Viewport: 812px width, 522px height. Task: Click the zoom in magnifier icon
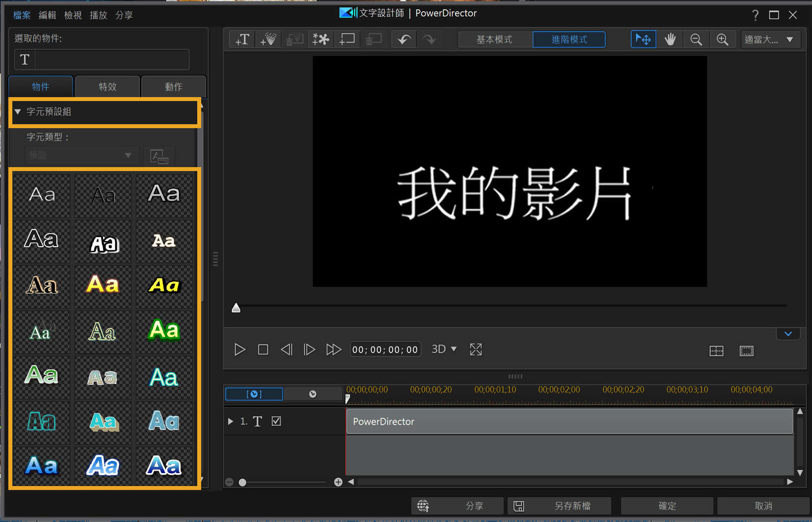click(x=722, y=39)
